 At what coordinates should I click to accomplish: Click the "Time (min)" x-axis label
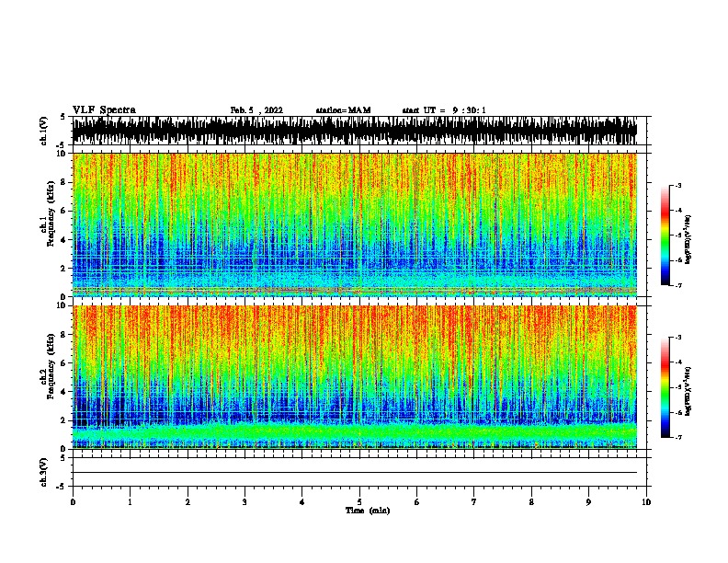tap(368, 511)
